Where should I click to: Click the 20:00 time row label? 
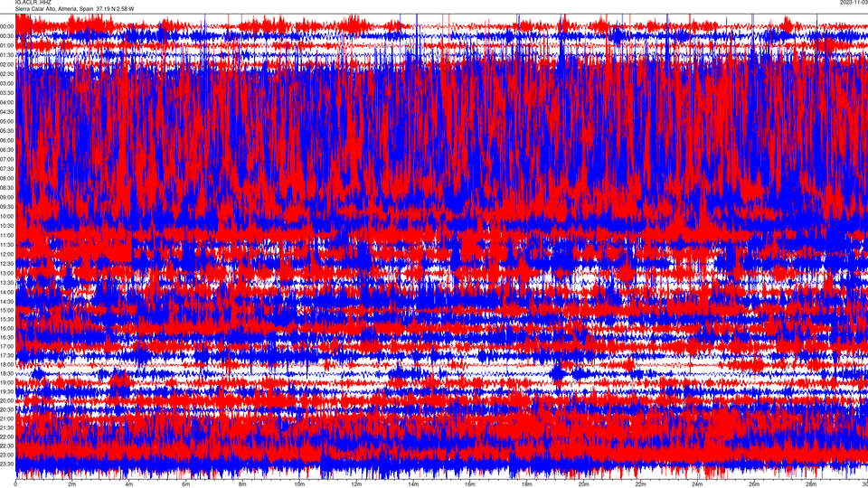pos(6,400)
